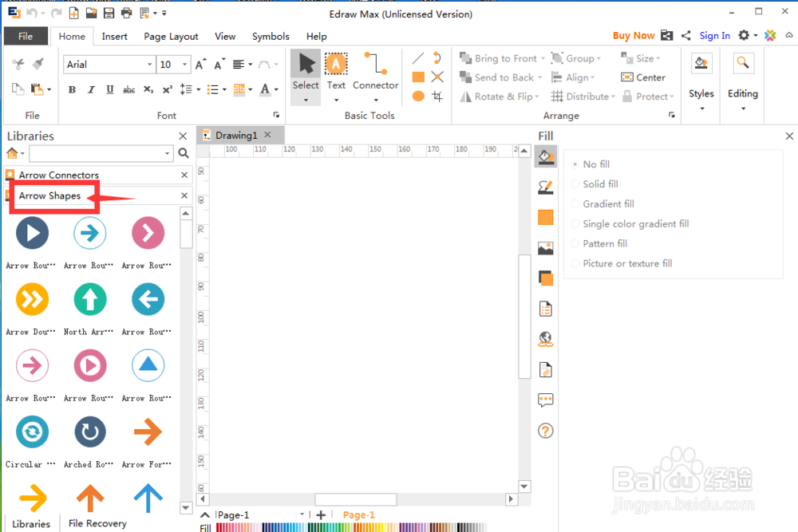Select the crop tool icon
Viewport: 798px width, 532px height.
pos(437,97)
